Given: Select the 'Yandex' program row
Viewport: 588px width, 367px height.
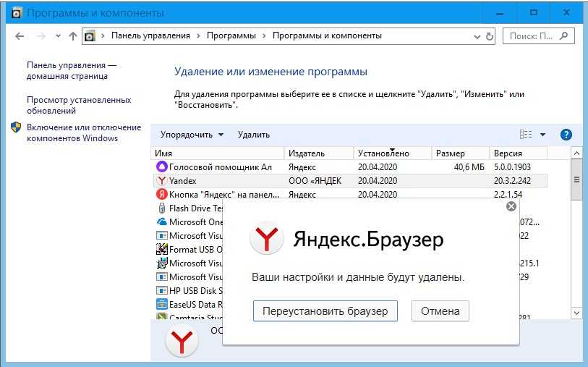Looking at the screenshot, I should pyautogui.click(x=350, y=181).
